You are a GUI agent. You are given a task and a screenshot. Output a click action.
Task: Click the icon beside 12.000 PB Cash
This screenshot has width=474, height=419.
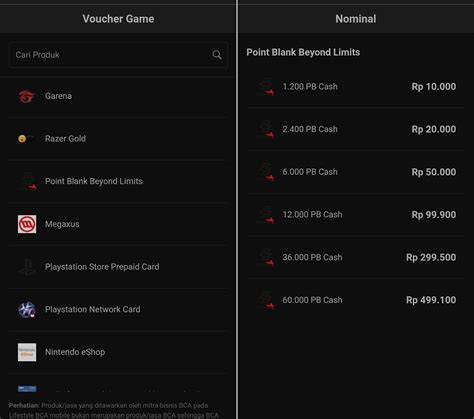tap(266, 215)
